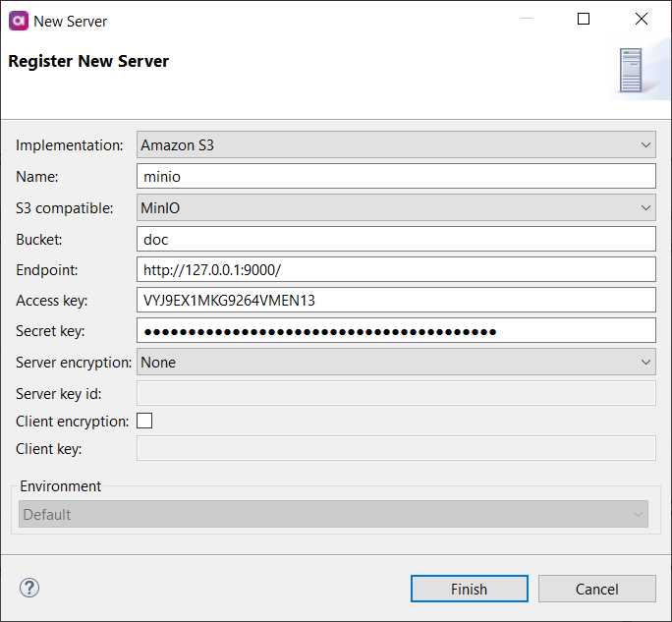
Task: Click the Environment Default dropdown
Action: click(x=333, y=514)
